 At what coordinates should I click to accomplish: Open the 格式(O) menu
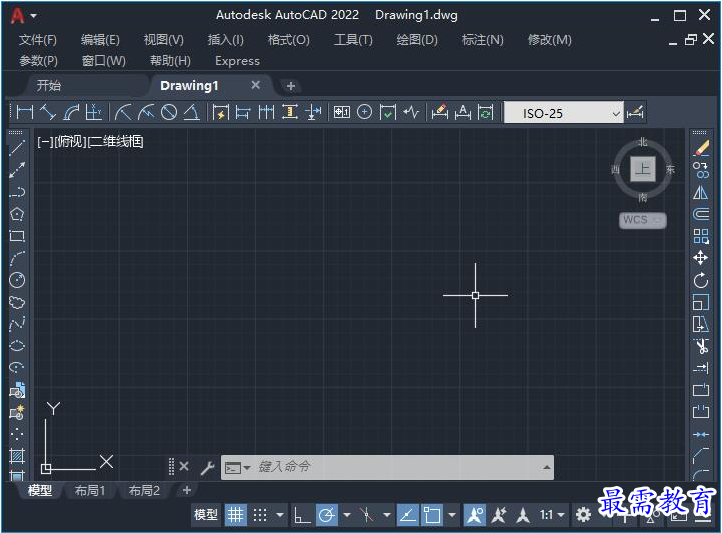(x=289, y=40)
